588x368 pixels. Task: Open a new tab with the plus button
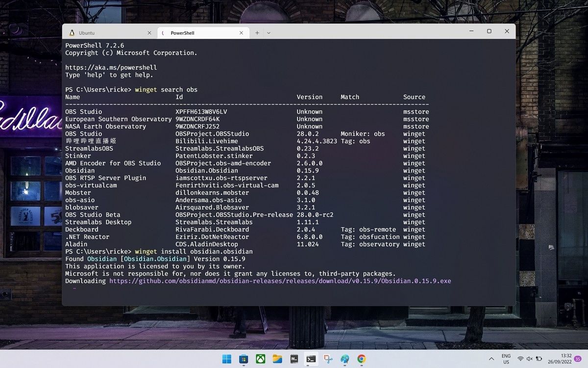(x=257, y=32)
